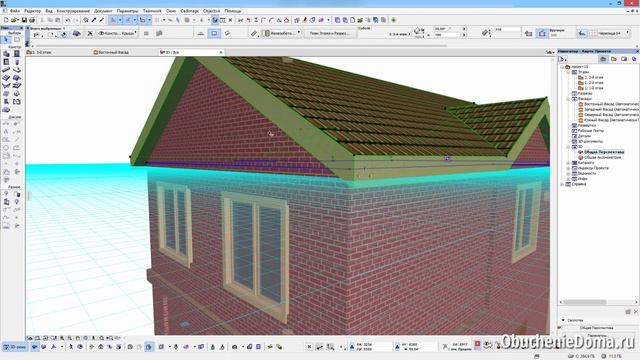This screenshot has height=360, width=640.
Task: Toggle the highlighted multi-plane roof method
Action: click(214, 33)
